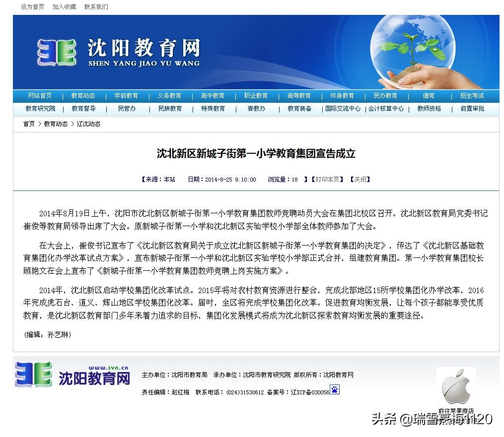Open the 教育动态 navigation menu
Viewport: 504px width, 437px height.
point(83,96)
